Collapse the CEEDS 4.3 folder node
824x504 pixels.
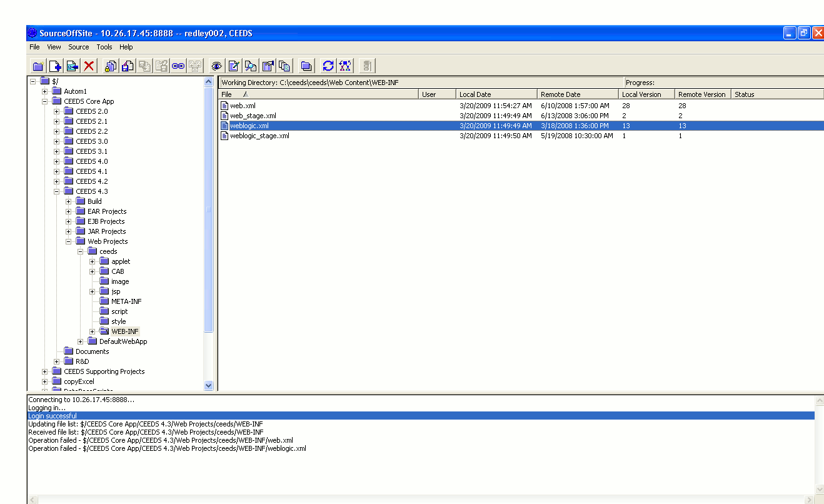tap(56, 191)
